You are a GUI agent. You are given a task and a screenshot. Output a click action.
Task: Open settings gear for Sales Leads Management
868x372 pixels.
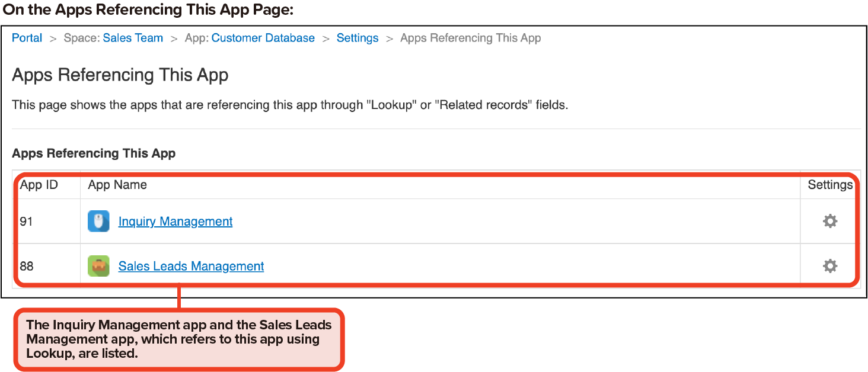pyautogui.click(x=830, y=266)
